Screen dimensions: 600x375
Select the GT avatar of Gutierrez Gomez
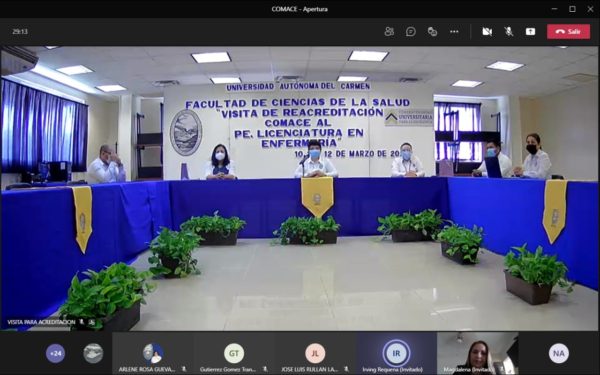234,353
